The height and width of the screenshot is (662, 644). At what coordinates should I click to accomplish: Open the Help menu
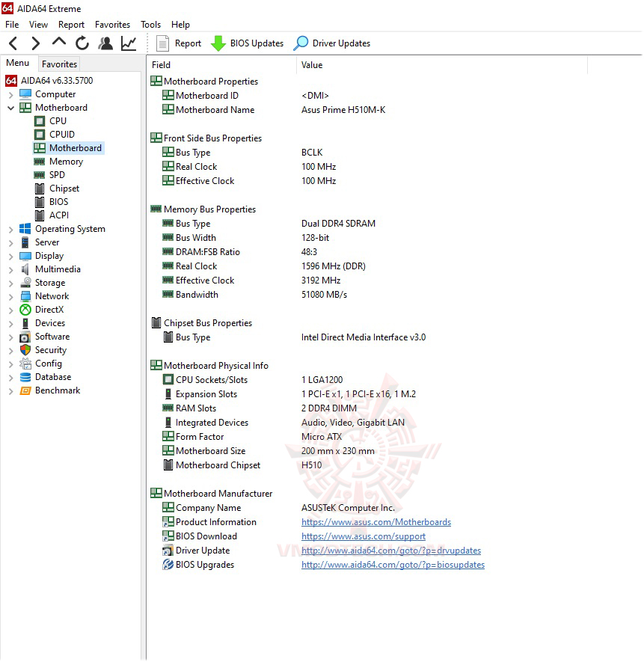(x=180, y=25)
